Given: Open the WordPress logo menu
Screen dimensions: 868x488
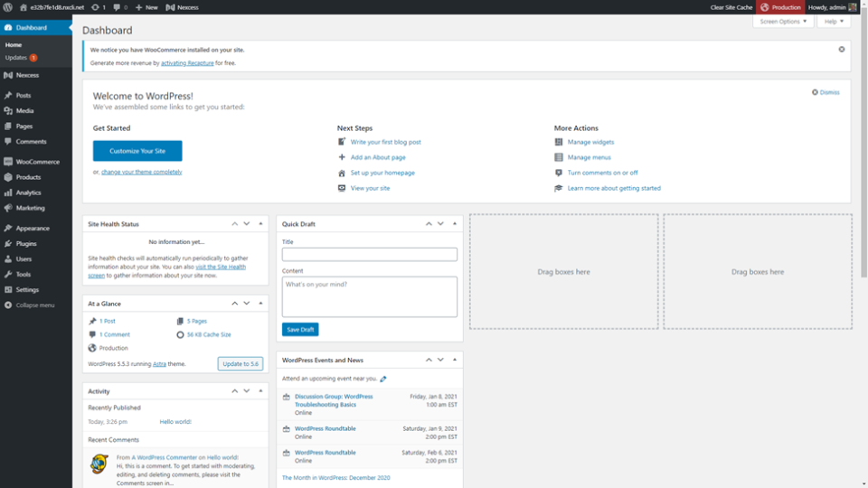Looking at the screenshot, I should coord(8,7).
